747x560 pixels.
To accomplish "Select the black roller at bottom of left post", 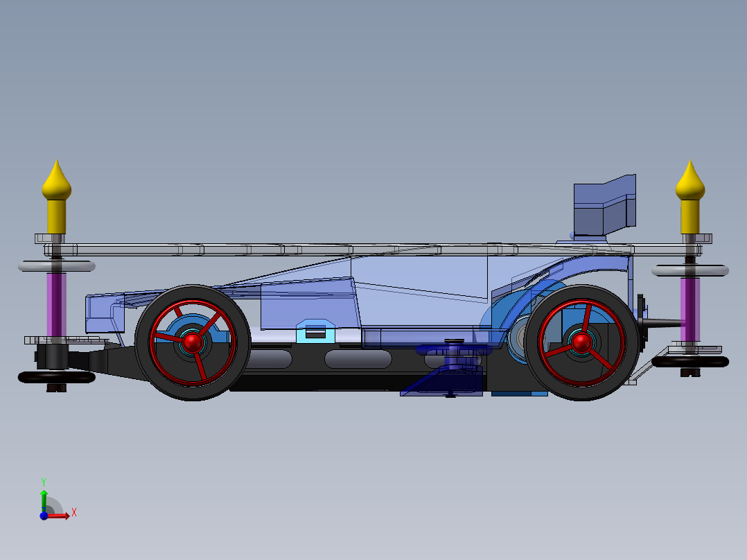I will (x=56, y=378).
